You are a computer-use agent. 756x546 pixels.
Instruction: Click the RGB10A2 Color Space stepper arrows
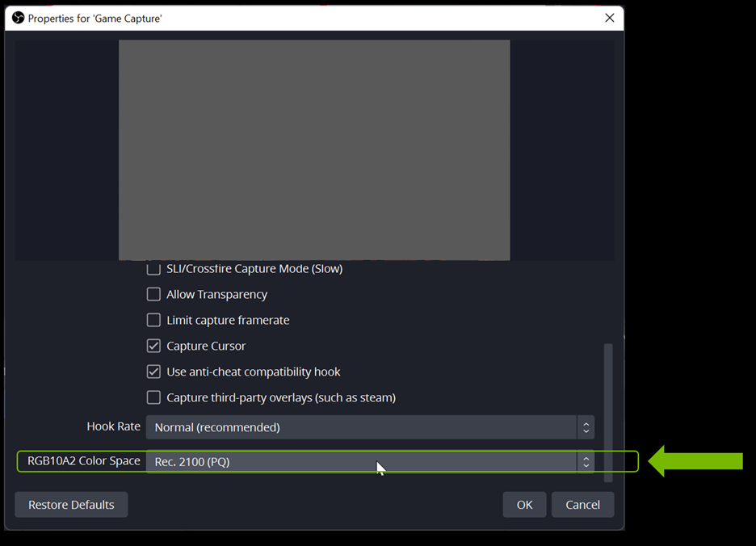[586, 461]
